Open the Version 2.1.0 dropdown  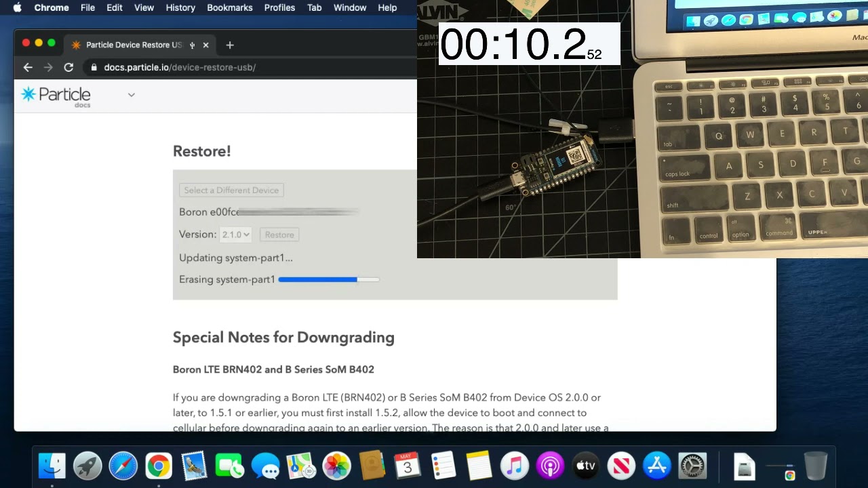coord(236,235)
